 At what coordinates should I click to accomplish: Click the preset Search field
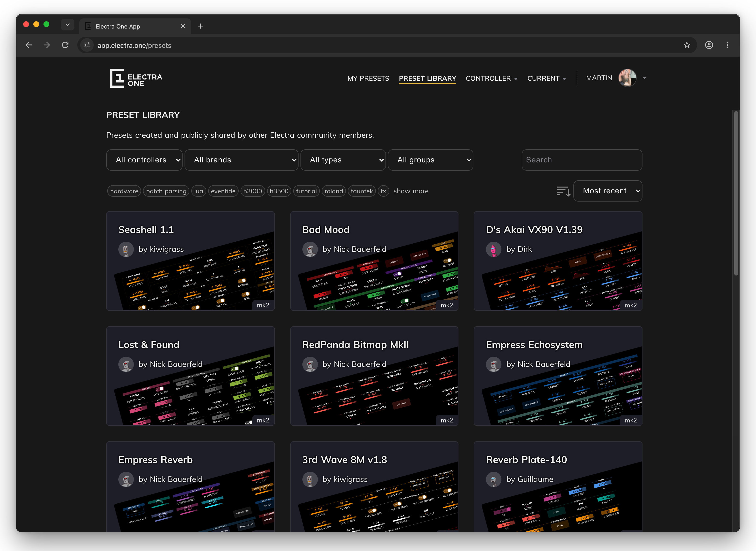582,160
